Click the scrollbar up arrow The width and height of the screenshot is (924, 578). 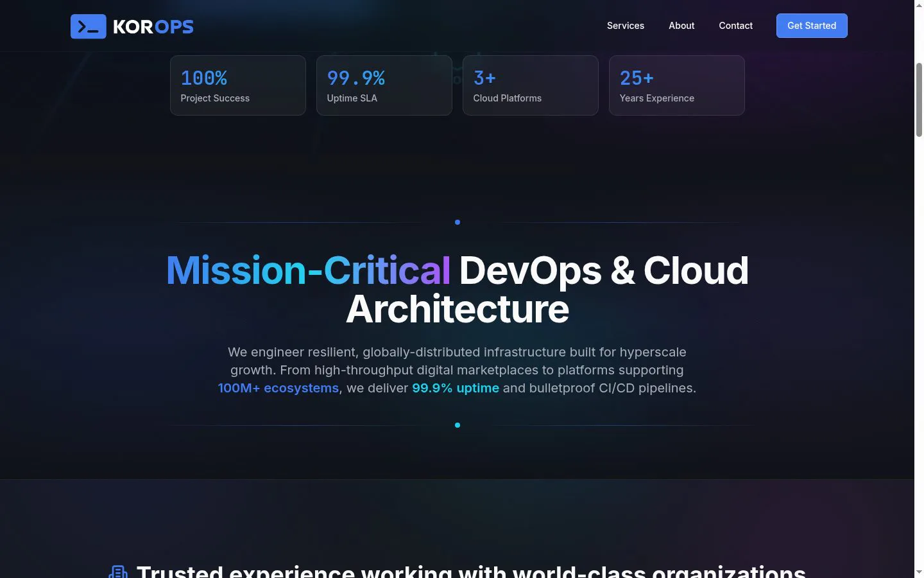point(919,5)
